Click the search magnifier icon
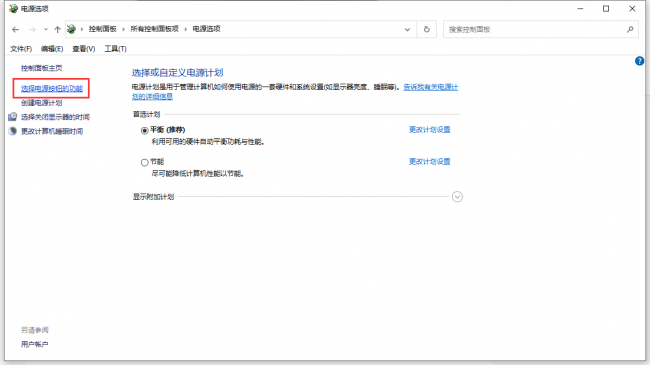 630,29
